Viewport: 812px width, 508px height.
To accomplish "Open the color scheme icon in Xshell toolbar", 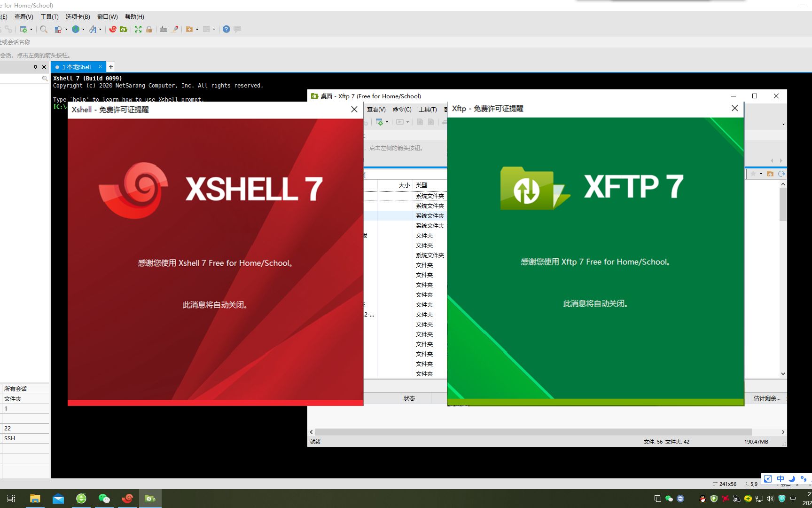I will pyautogui.click(x=58, y=29).
